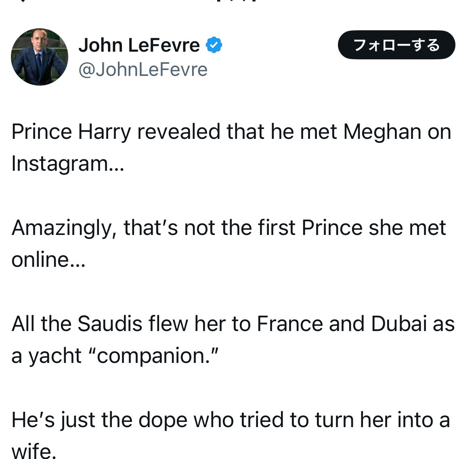The height and width of the screenshot is (459, 476).
Task: Click the word "Saudis" in the tweet
Action: pyautogui.click(x=110, y=324)
